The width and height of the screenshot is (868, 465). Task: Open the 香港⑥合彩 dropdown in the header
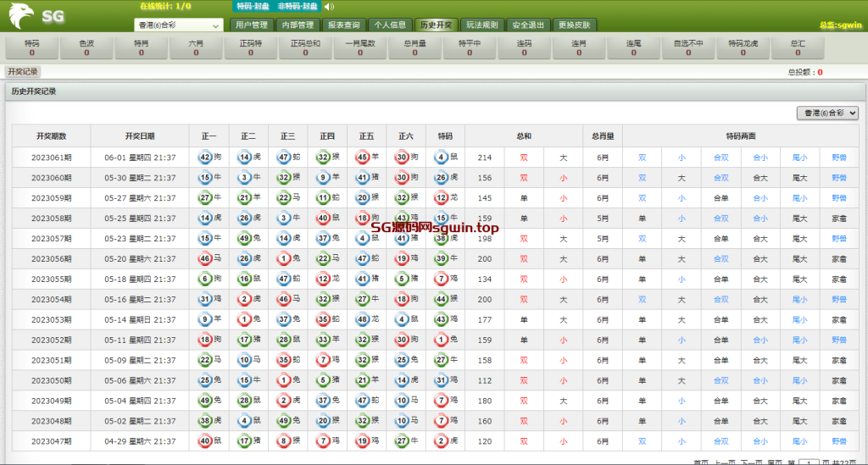click(x=179, y=25)
